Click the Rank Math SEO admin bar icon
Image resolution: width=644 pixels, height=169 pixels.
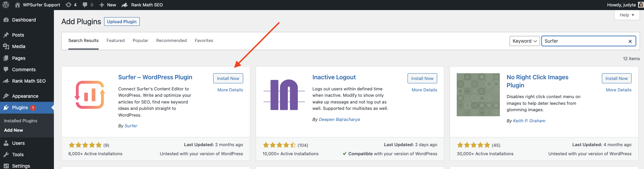[x=125, y=5]
